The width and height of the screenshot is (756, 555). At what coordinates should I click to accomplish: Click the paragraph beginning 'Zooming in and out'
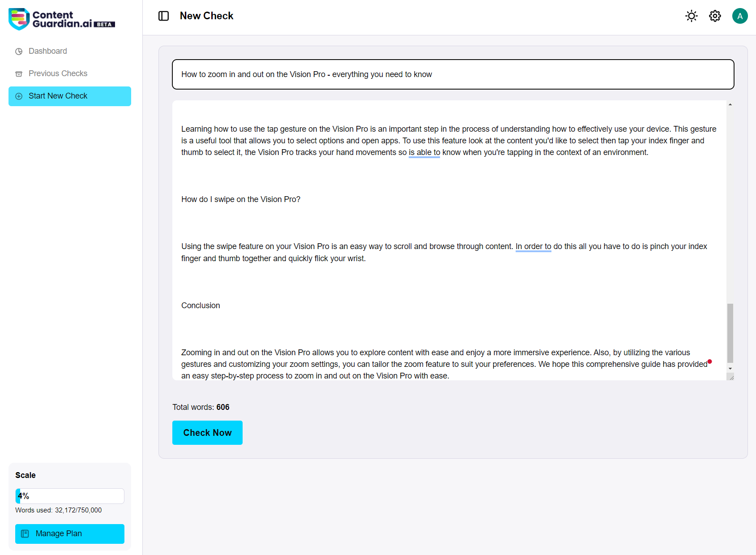coord(444,364)
